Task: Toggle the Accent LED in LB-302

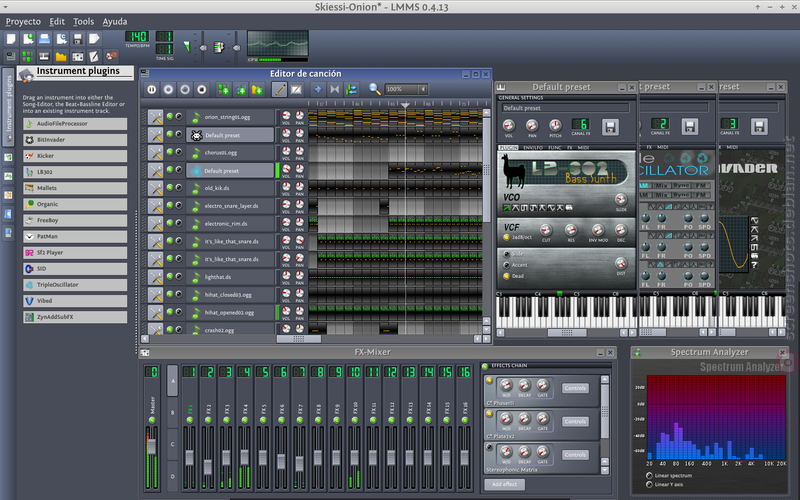Action: (506, 265)
